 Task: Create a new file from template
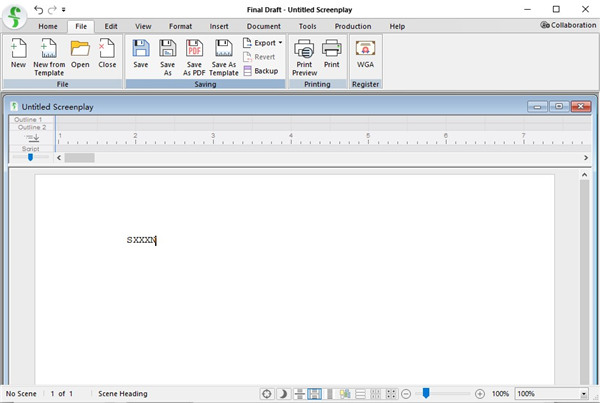click(48, 54)
